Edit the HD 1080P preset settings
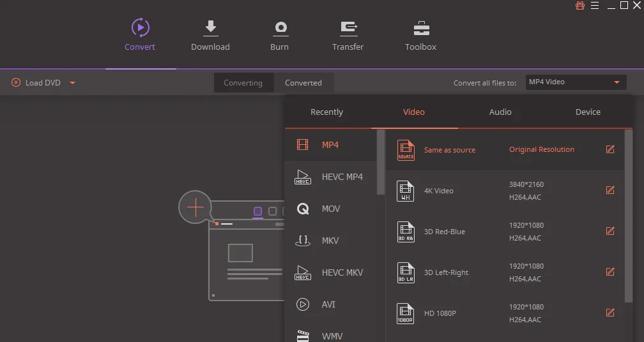Screen dimensions: 644x342 (610, 313)
